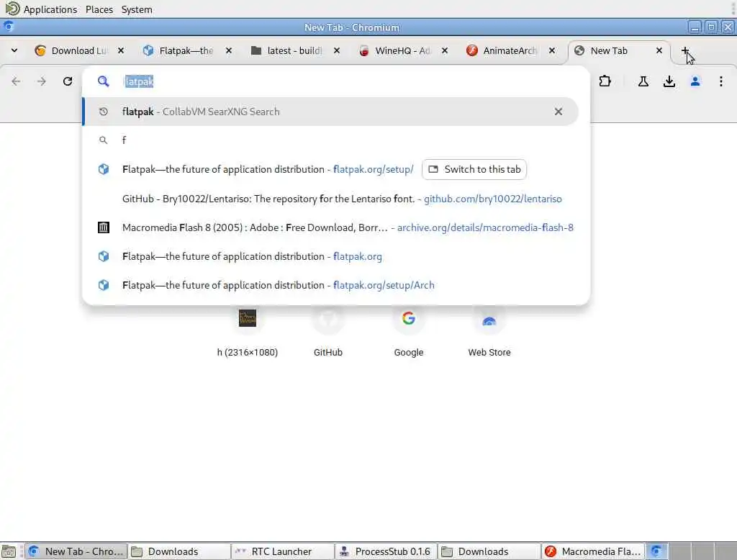Open the GitHub shortcut tile
The image size is (737, 560).
[328, 332]
